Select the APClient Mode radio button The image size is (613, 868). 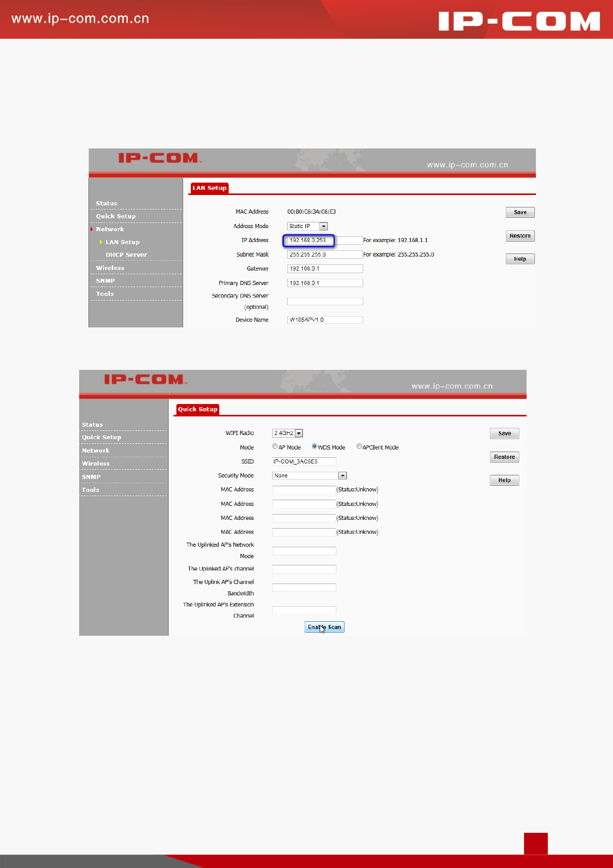coord(359,446)
